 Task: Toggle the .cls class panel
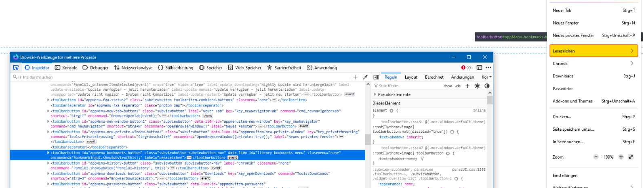458,86
